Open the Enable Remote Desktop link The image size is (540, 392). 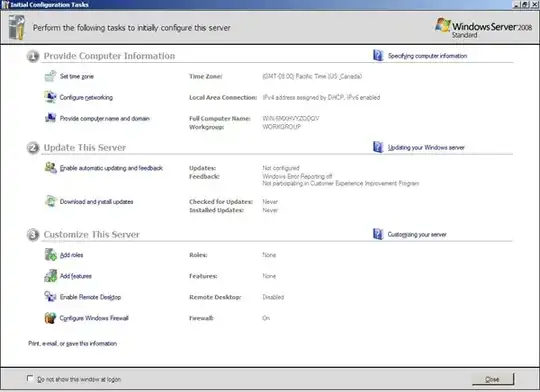90,297
